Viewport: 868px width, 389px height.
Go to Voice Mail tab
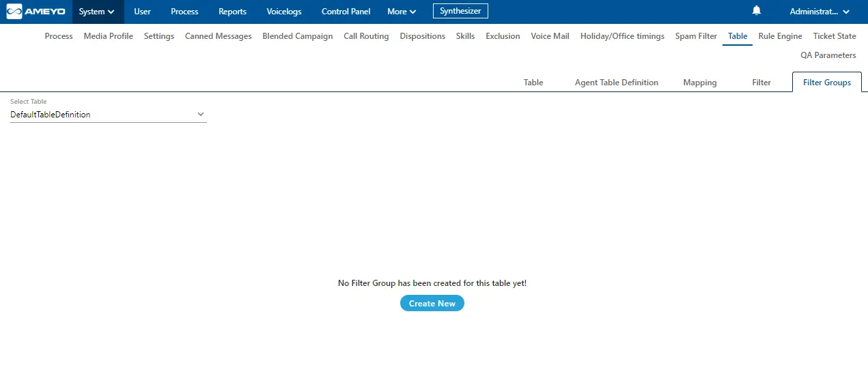coord(550,36)
